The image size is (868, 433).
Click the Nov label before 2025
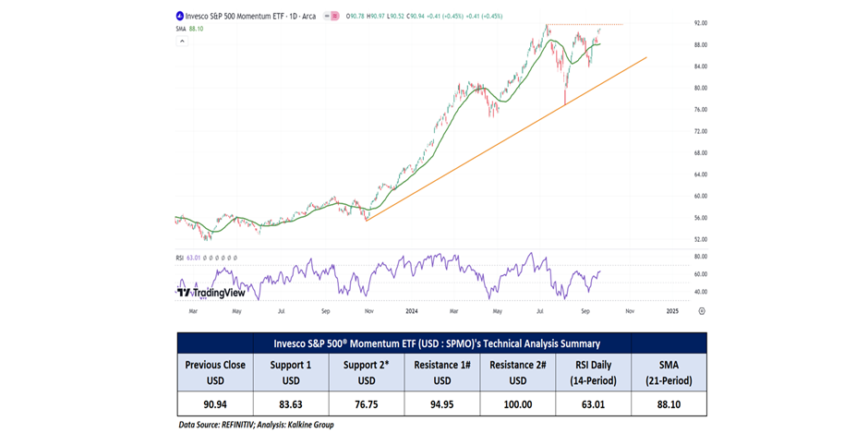tap(630, 311)
